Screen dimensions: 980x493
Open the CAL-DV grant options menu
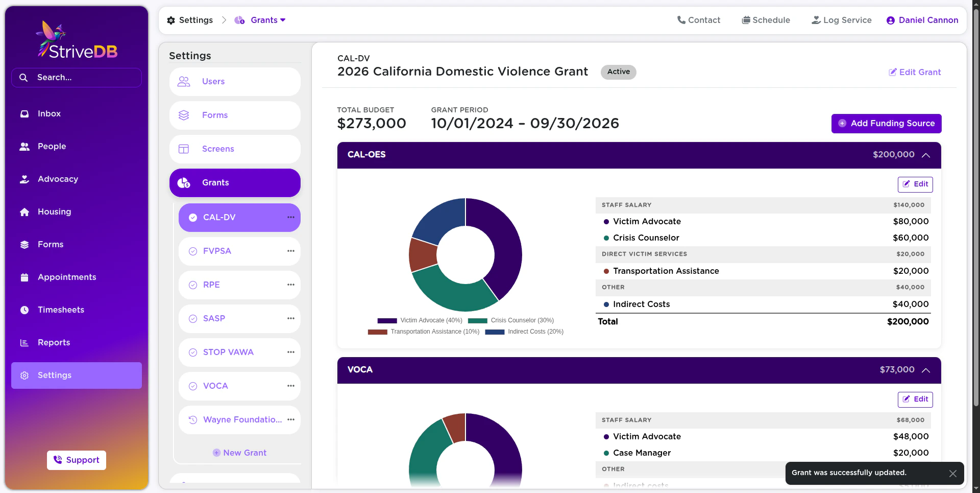(291, 218)
